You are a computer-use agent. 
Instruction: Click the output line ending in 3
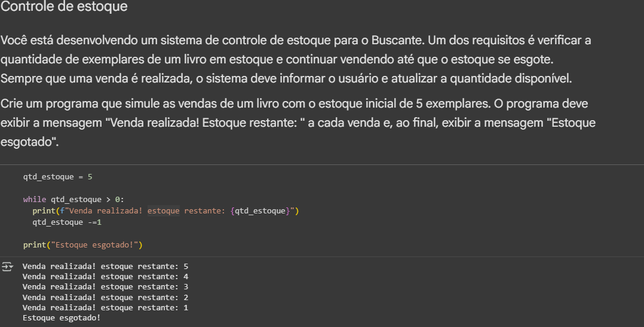(105, 287)
